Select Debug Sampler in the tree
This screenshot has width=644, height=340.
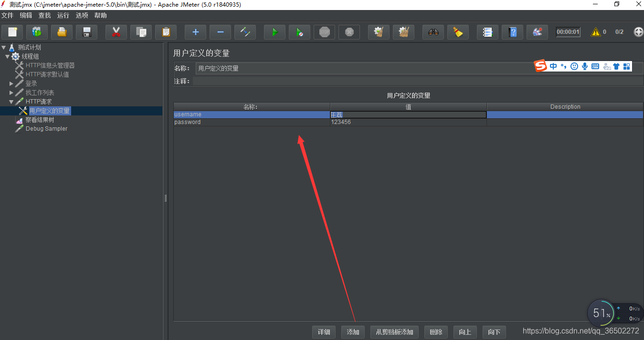pyautogui.click(x=46, y=129)
